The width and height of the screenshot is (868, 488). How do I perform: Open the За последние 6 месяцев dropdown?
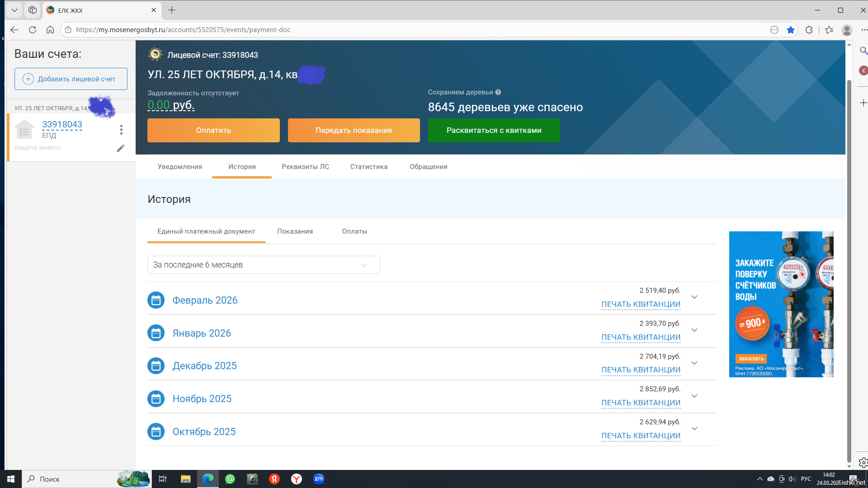(264, 265)
